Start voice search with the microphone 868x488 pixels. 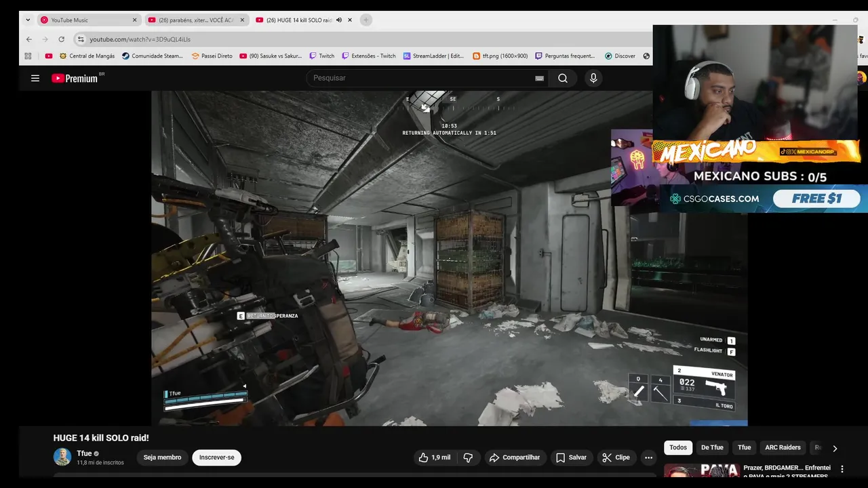[x=593, y=78]
